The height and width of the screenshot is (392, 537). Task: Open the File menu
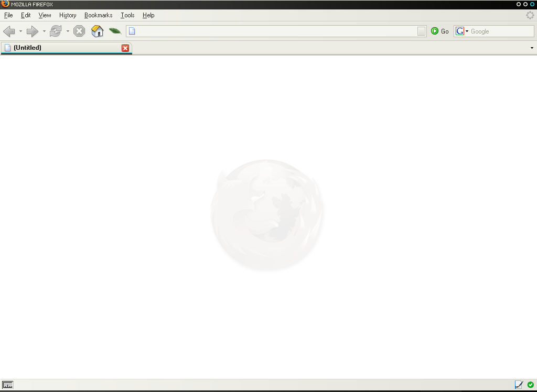click(8, 15)
